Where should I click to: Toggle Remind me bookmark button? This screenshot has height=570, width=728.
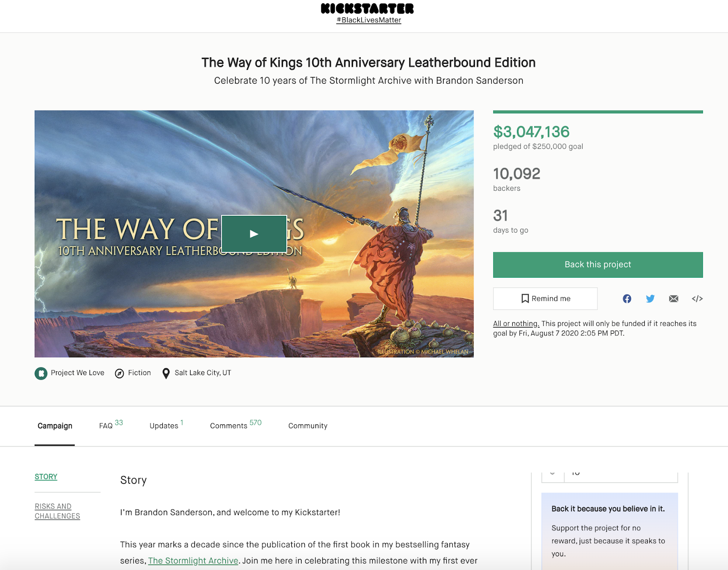[545, 299]
